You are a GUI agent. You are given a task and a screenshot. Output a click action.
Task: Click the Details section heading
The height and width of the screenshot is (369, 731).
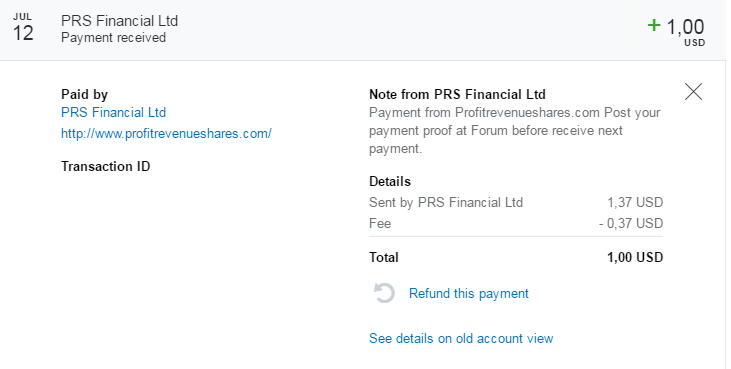(x=390, y=181)
